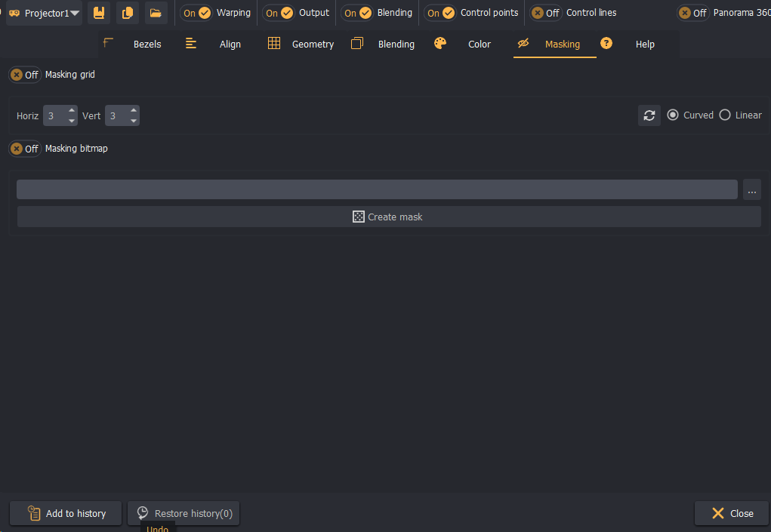The image size is (771, 532).
Task: Click the Horiz number field
Action: coord(55,116)
